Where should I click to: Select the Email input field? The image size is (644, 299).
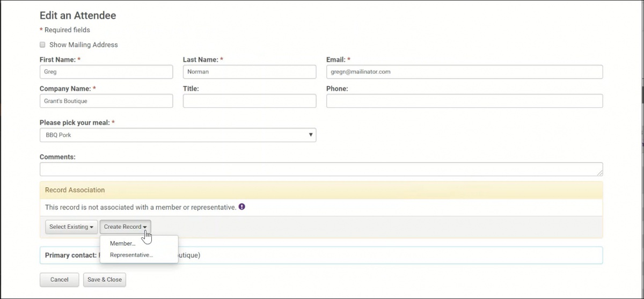464,72
